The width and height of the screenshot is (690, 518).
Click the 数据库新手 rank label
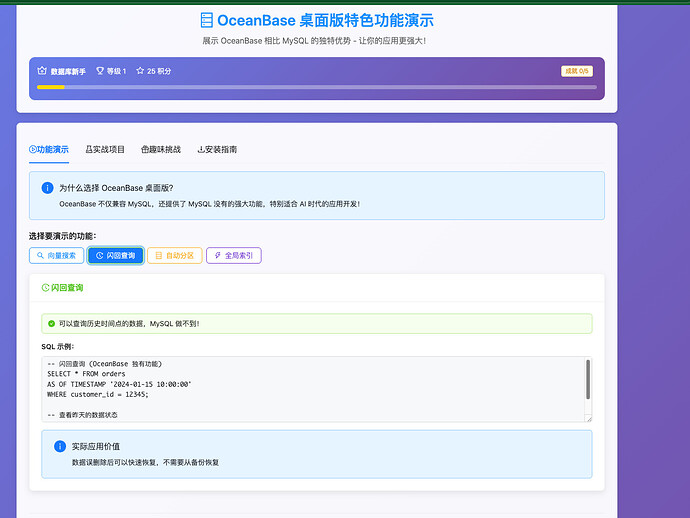[68, 71]
